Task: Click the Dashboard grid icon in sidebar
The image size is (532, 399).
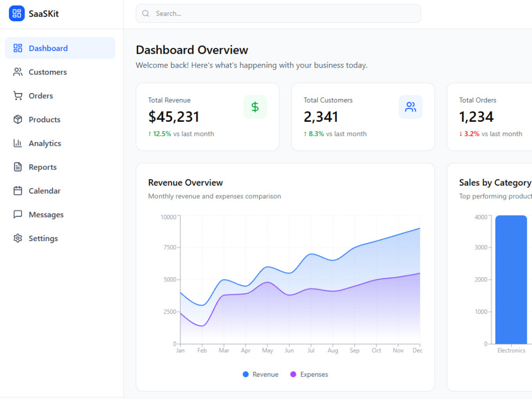Action: [x=18, y=48]
